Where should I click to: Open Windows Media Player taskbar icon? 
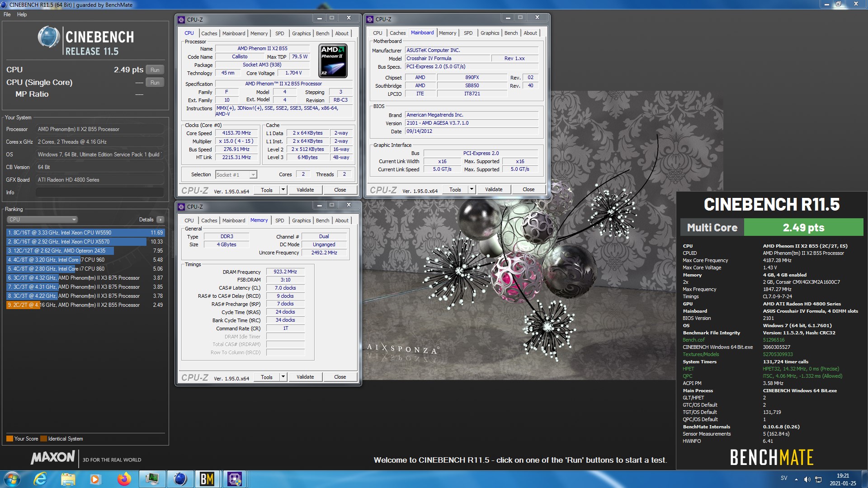coord(95,479)
